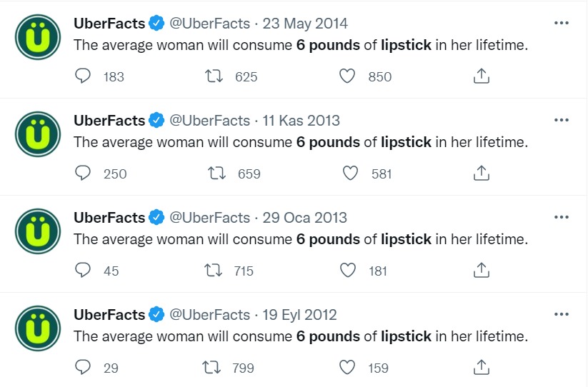Open more options for 11 Kas 2013 tweet

click(562, 120)
